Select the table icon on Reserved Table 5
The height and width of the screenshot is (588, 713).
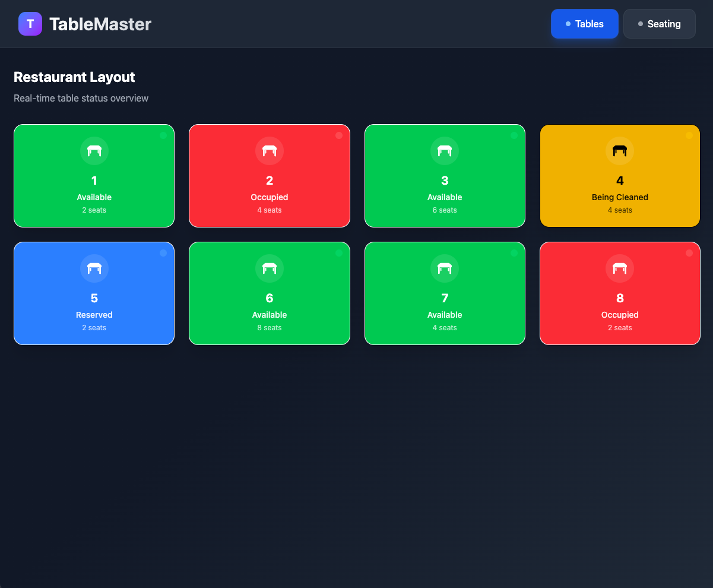[94, 268]
